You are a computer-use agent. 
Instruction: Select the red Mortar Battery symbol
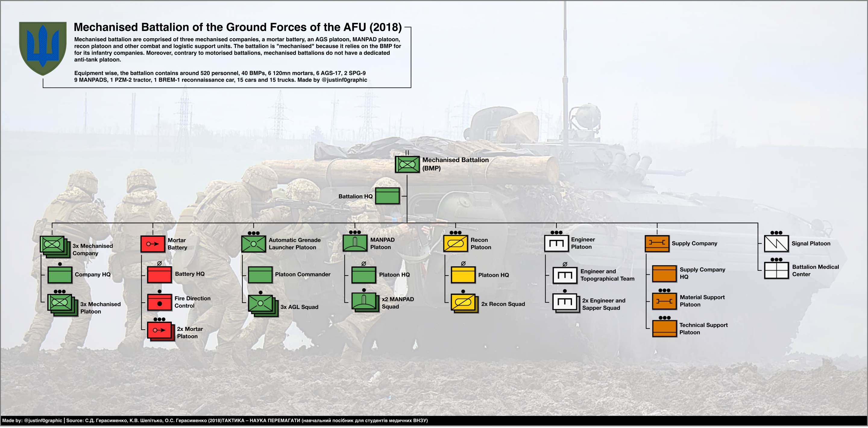[x=153, y=244]
